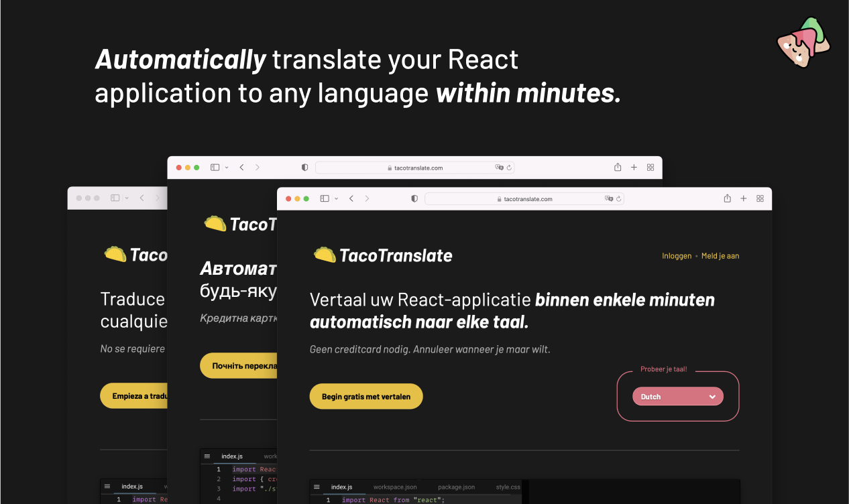Open the hamburger menu beside index.js in the front window
This screenshot has width=849, height=504.
tap(317, 487)
